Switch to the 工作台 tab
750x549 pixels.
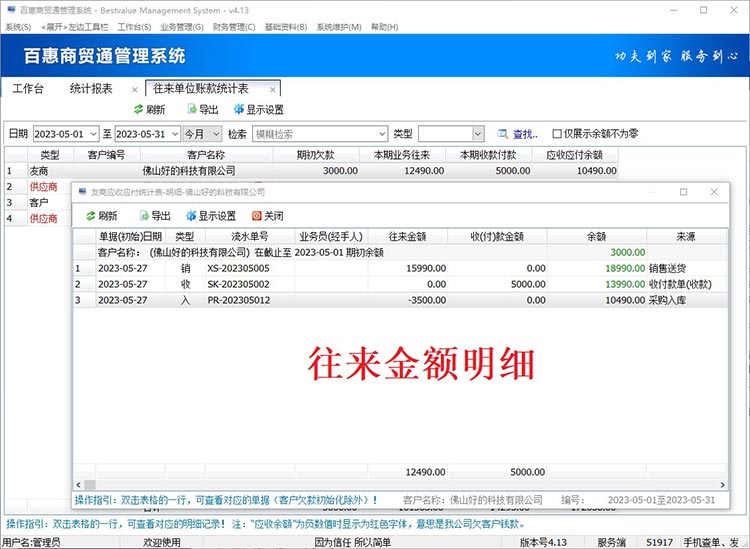28,89
